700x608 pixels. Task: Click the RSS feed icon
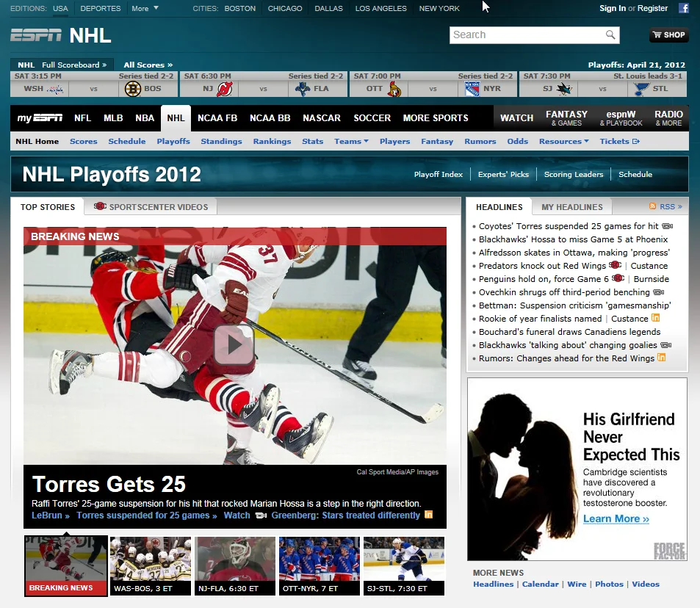(x=653, y=206)
